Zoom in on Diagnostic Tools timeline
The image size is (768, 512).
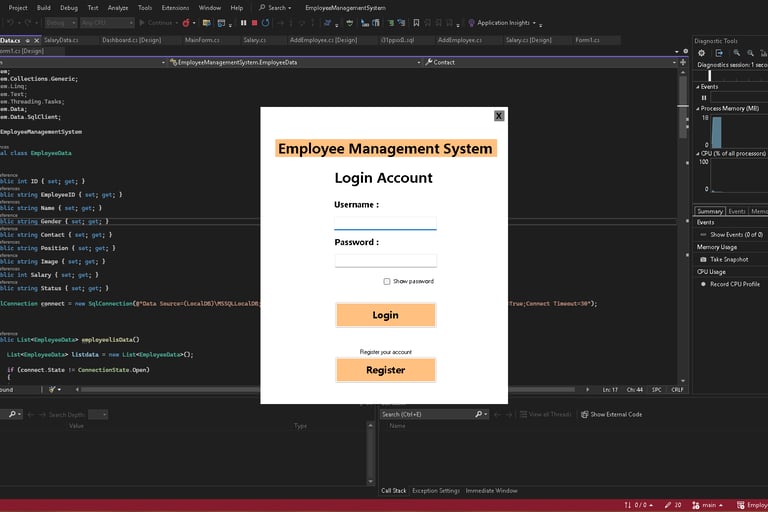pos(736,53)
